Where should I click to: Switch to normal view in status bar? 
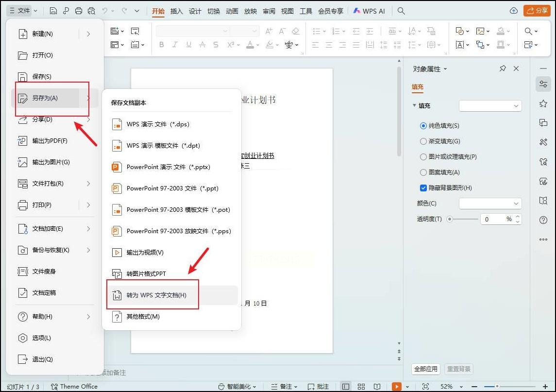coord(346,386)
